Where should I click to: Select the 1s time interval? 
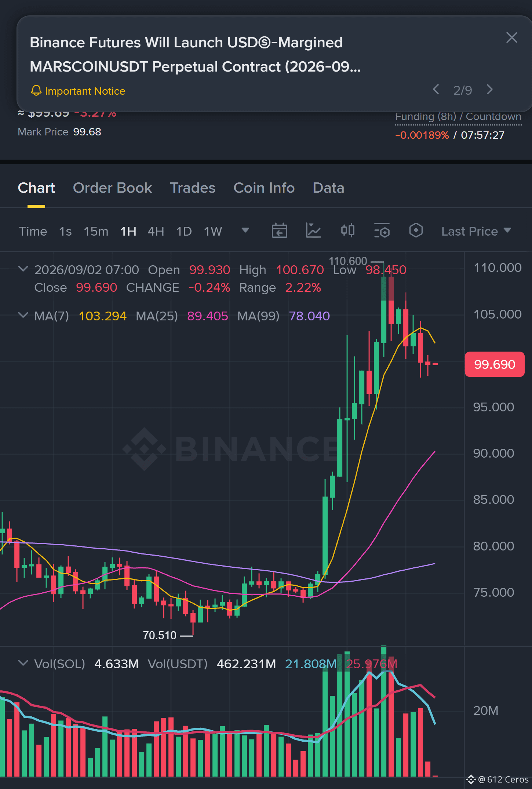65,231
